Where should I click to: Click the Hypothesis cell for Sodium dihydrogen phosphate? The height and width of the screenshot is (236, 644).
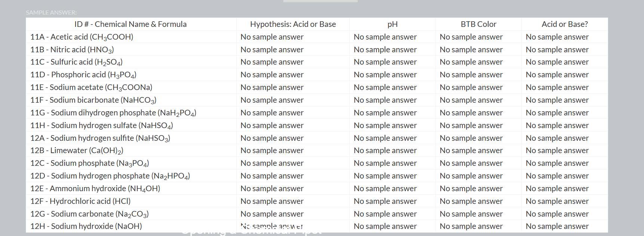click(x=272, y=113)
